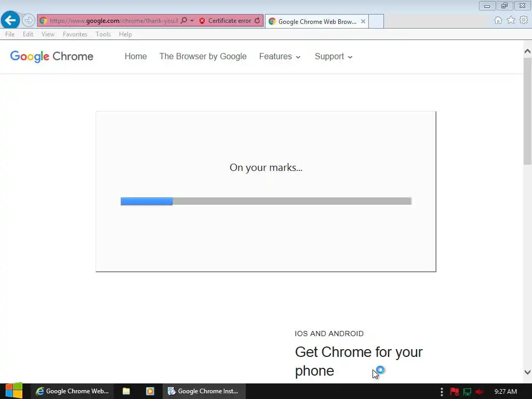Refresh the page with reload icon
Viewport: 532px width, 399px height.
point(258,21)
